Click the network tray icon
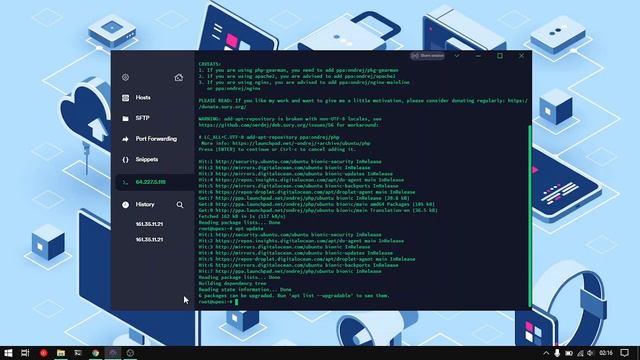The width and height of the screenshot is (640, 360). [580, 353]
